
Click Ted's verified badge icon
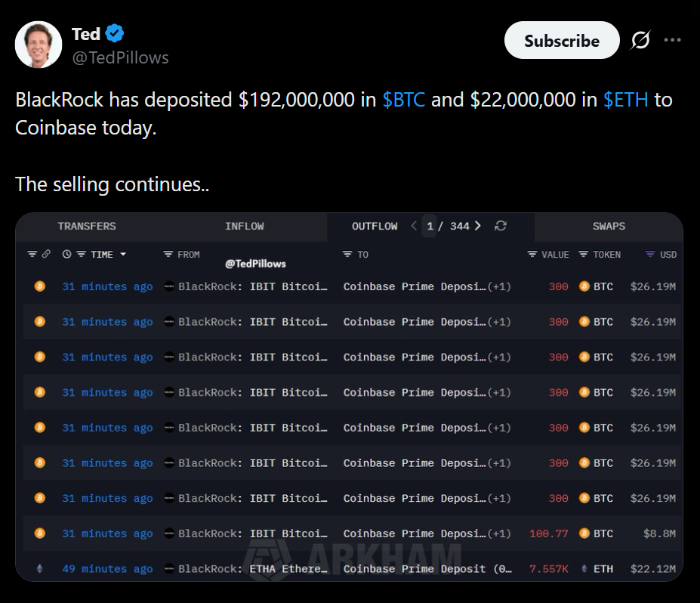coord(115,33)
